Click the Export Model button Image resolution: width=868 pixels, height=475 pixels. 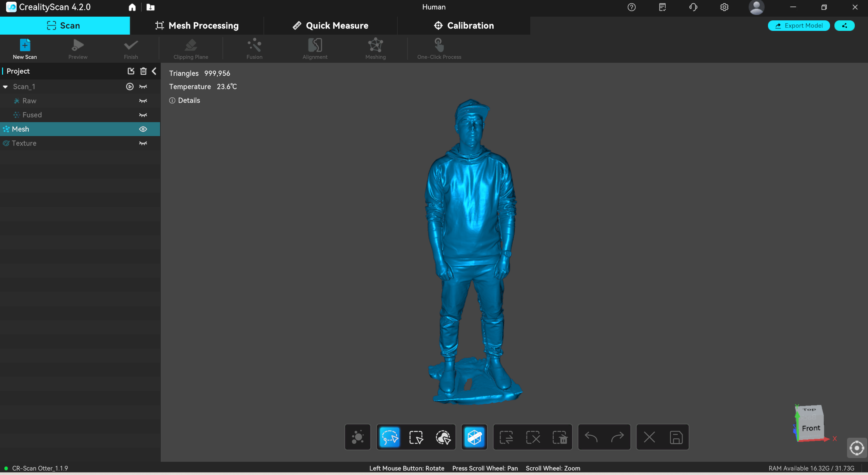click(x=798, y=25)
